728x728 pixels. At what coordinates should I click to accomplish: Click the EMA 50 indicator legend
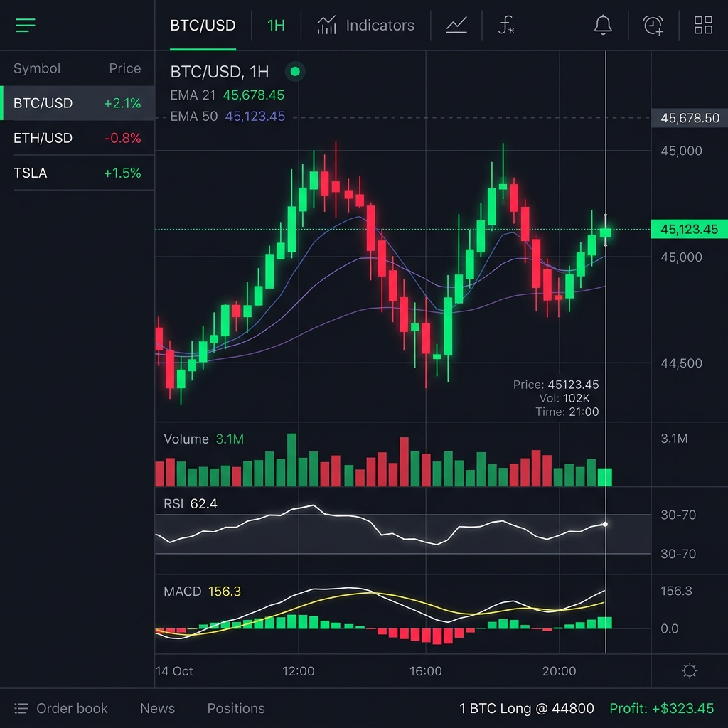pos(227,116)
